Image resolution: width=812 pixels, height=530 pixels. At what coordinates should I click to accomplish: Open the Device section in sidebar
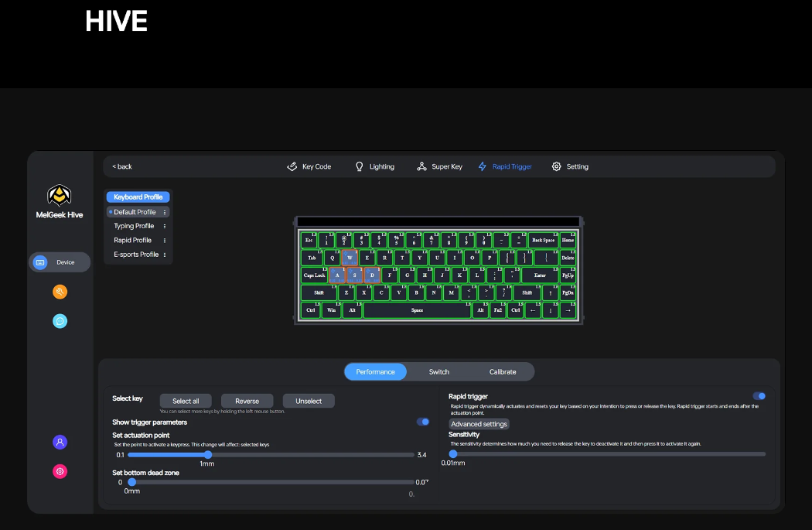(x=60, y=262)
